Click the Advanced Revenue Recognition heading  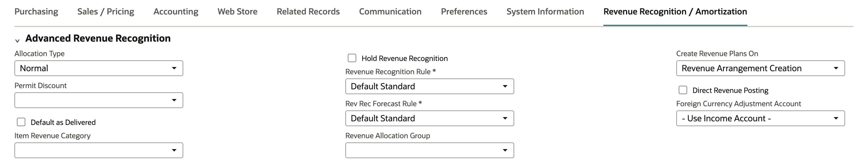pyautogui.click(x=98, y=38)
